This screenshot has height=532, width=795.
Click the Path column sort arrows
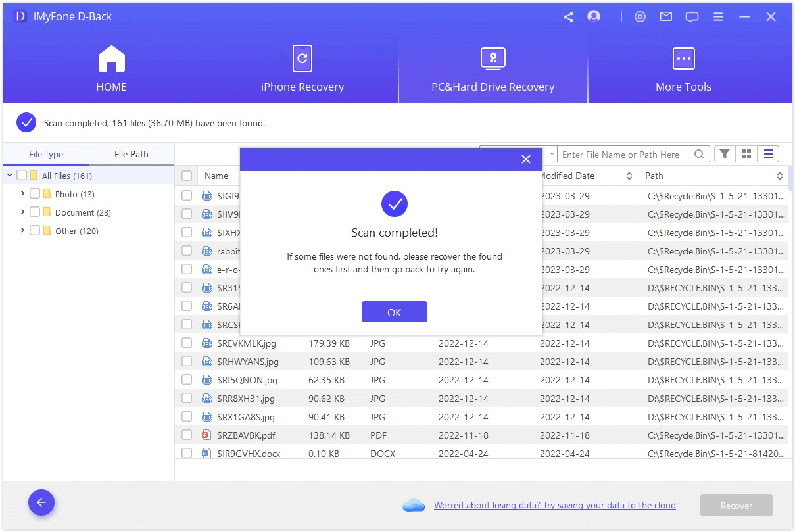pyautogui.click(x=780, y=176)
